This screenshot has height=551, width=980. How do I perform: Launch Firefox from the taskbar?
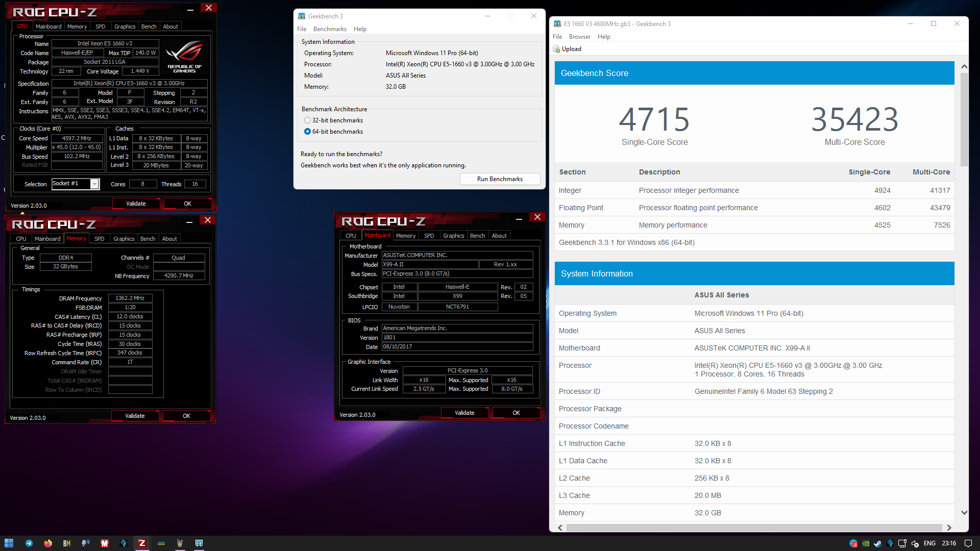click(x=47, y=543)
